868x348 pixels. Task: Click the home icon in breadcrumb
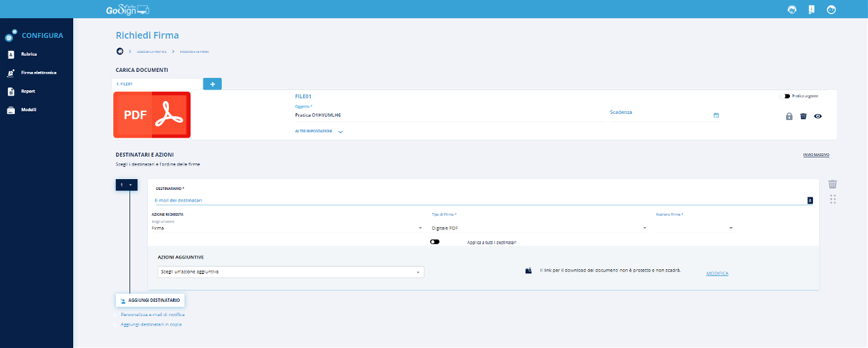tap(120, 52)
